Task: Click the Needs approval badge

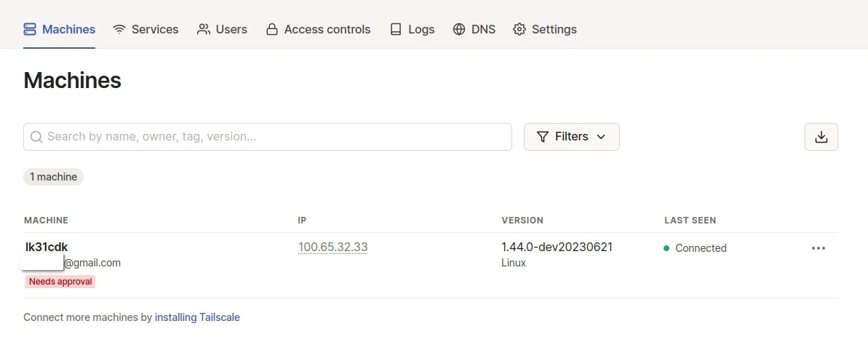Action: coord(60,281)
